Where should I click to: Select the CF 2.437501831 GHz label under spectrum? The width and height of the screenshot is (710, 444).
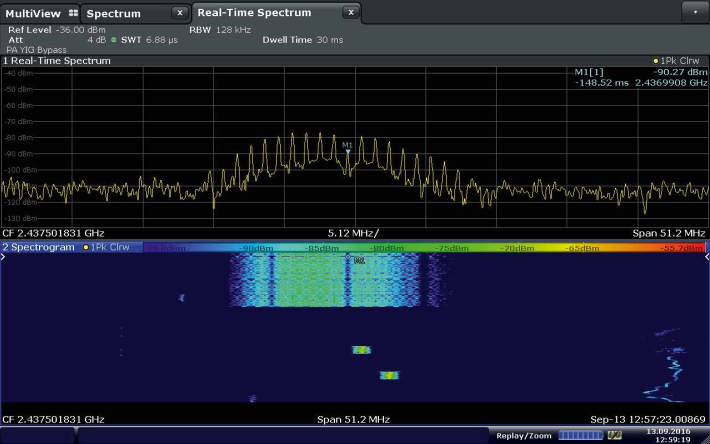point(53,233)
